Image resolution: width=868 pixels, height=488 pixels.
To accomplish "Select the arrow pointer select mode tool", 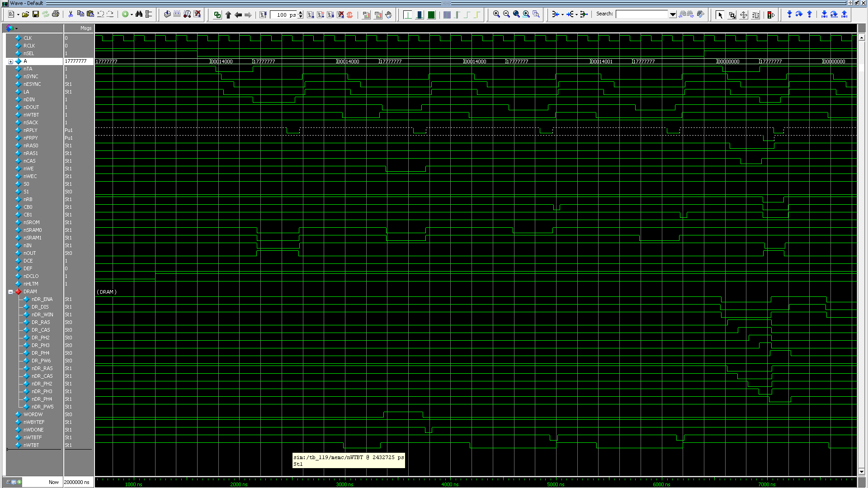I will click(720, 15).
